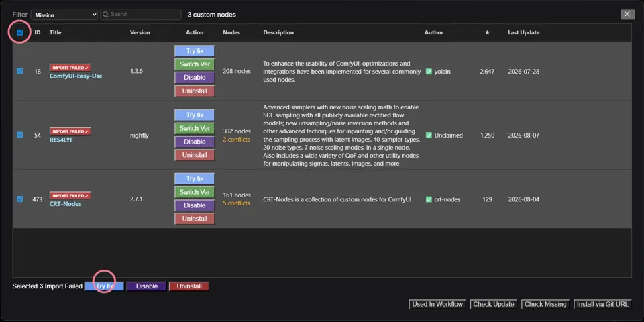The image size is (644, 322).
Task: Click the bottom Try fix button for selected
Action: pyautogui.click(x=105, y=286)
